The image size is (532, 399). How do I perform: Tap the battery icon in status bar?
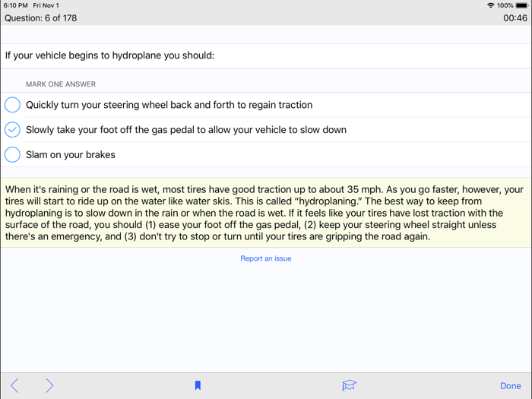click(522, 5)
